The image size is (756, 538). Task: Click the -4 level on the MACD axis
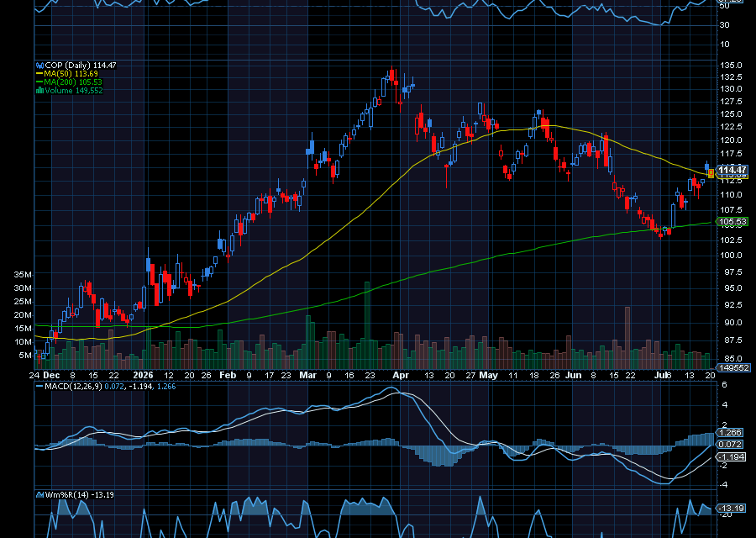click(724, 485)
